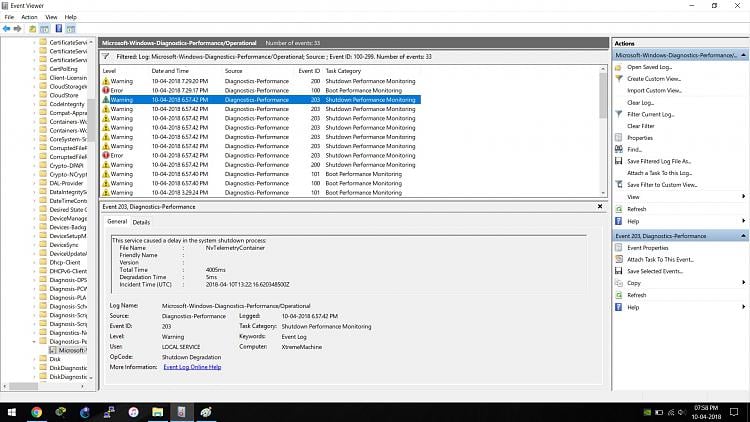The height and width of the screenshot is (422, 750).
Task: Click Save Filter to Custom View action
Action: [662, 185]
